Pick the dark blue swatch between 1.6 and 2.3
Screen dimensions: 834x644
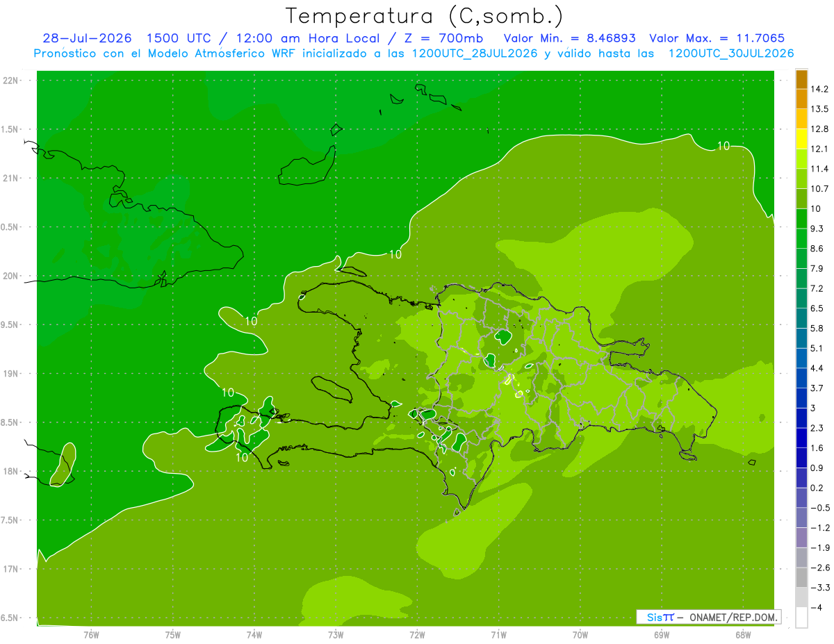801,438
